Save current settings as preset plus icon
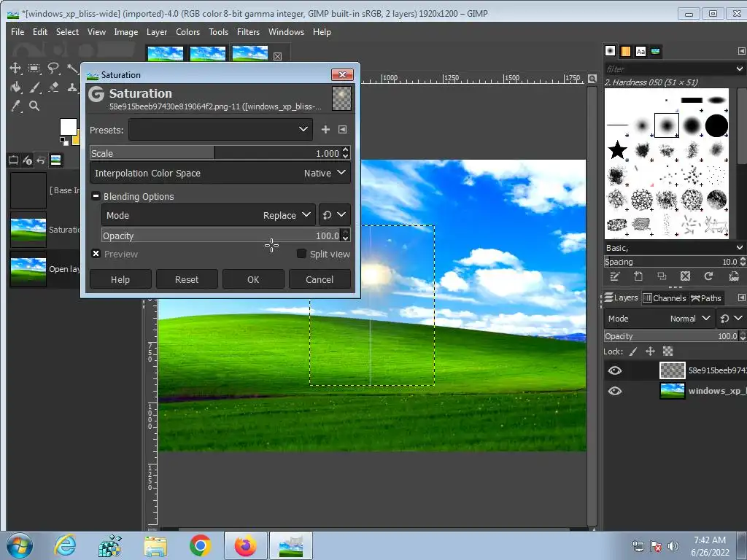This screenshot has width=747, height=560. click(x=325, y=130)
